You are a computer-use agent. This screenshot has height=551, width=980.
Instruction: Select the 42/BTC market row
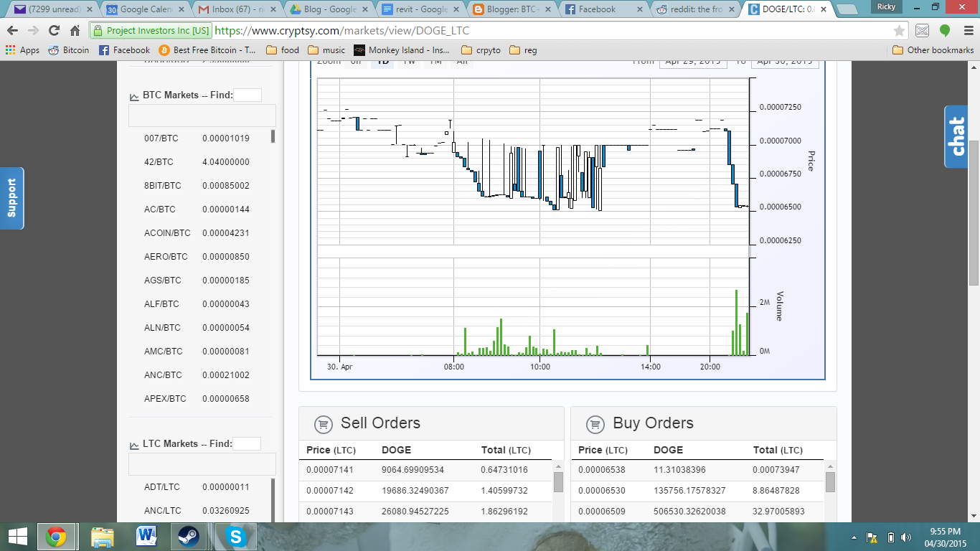tap(199, 162)
